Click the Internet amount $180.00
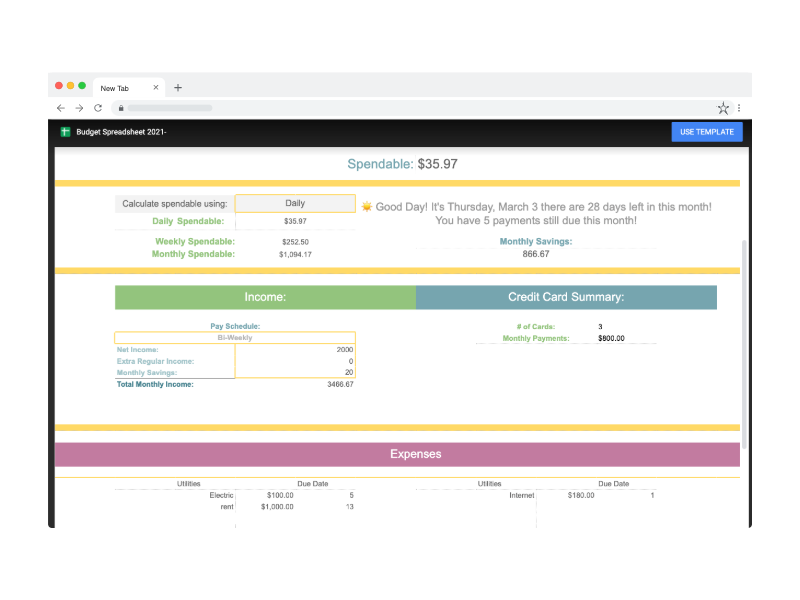The image size is (800, 600). pyautogui.click(x=581, y=495)
